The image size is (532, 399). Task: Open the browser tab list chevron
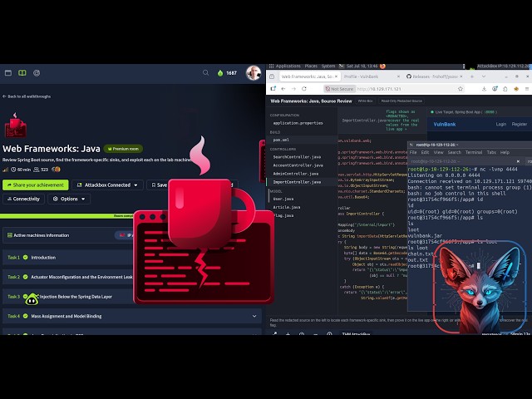point(484,76)
